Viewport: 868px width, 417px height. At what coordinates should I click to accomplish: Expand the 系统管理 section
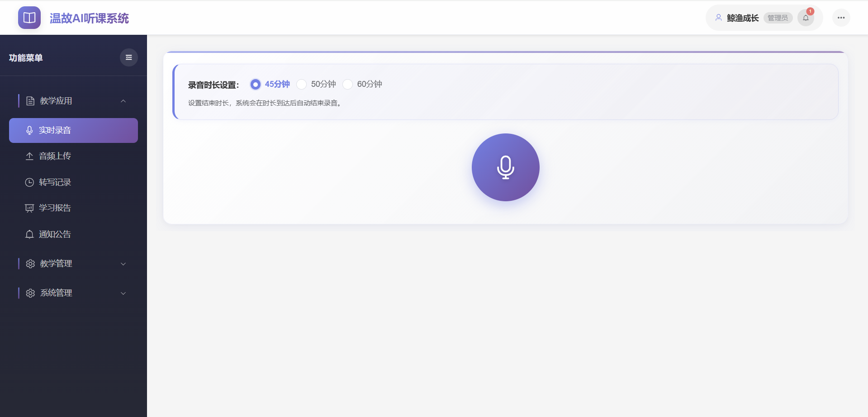(123, 293)
